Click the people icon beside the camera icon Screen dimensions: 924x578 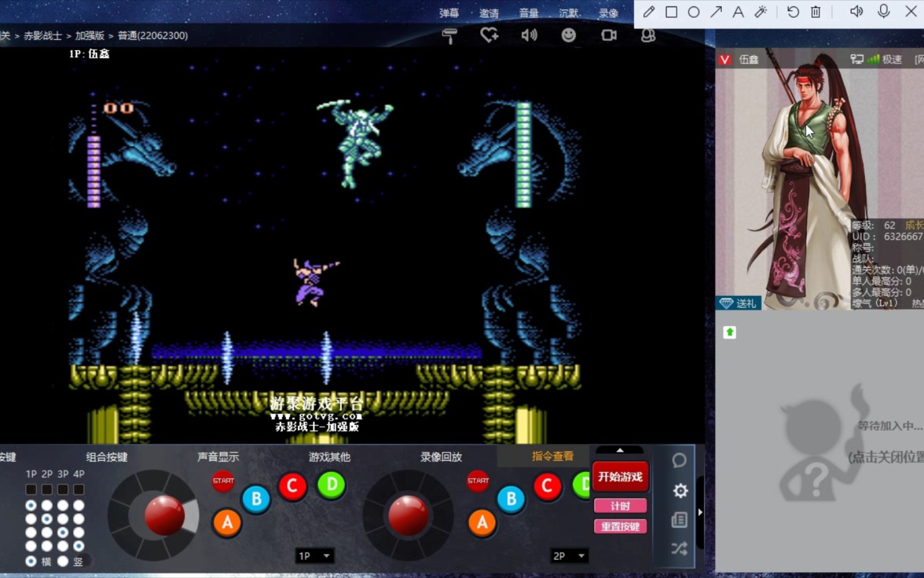(x=648, y=35)
